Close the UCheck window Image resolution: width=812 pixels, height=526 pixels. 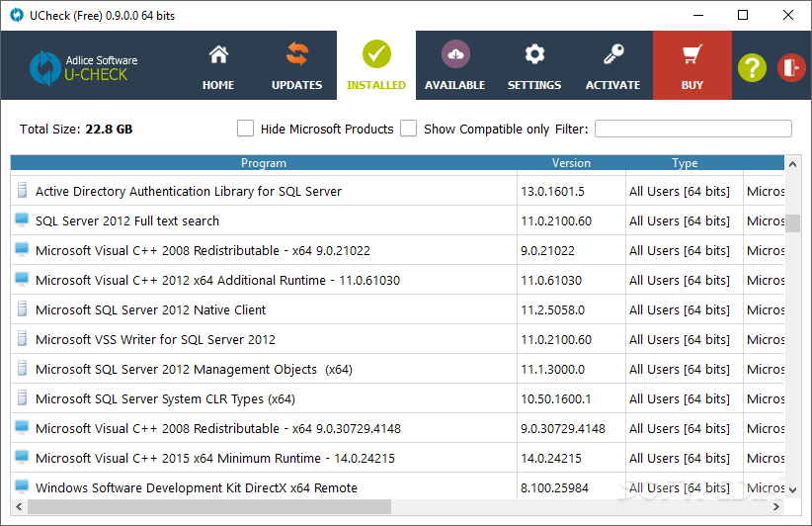787,15
